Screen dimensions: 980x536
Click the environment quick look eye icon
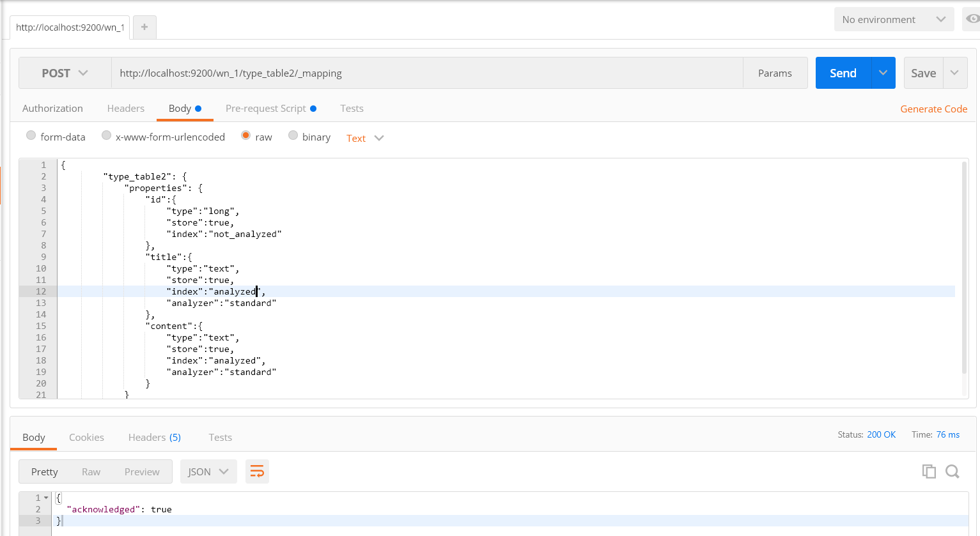pyautogui.click(x=972, y=19)
